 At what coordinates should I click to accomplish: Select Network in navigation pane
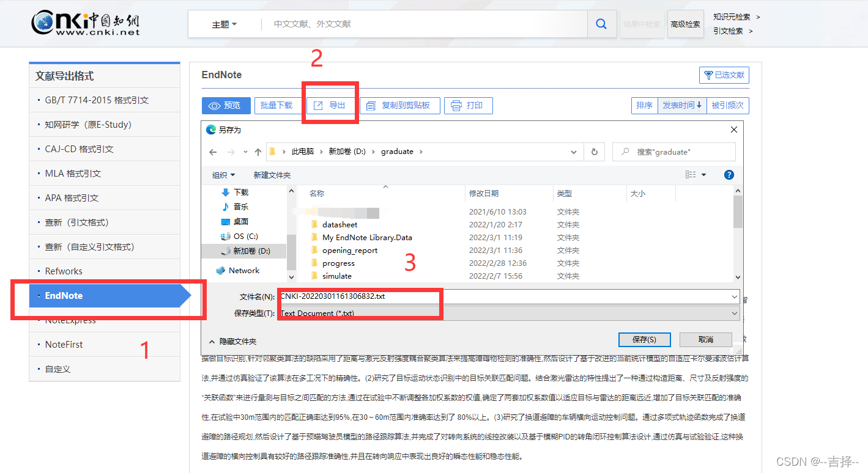(x=243, y=270)
